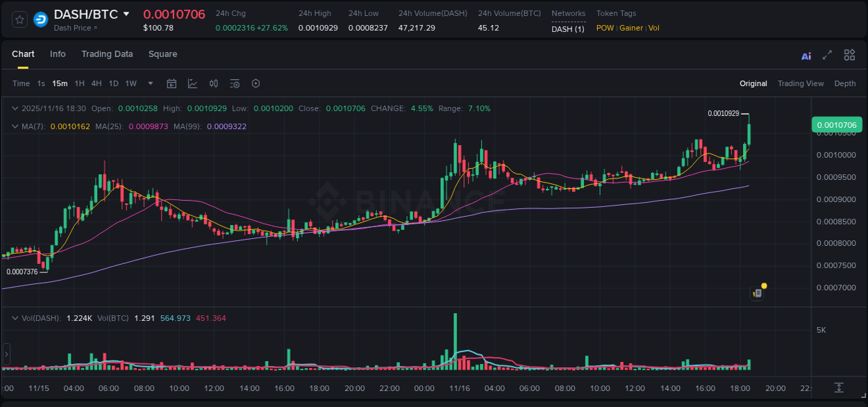The height and width of the screenshot is (407, 868).
Task: Open the customer support chat bubble
Action: 758,290
